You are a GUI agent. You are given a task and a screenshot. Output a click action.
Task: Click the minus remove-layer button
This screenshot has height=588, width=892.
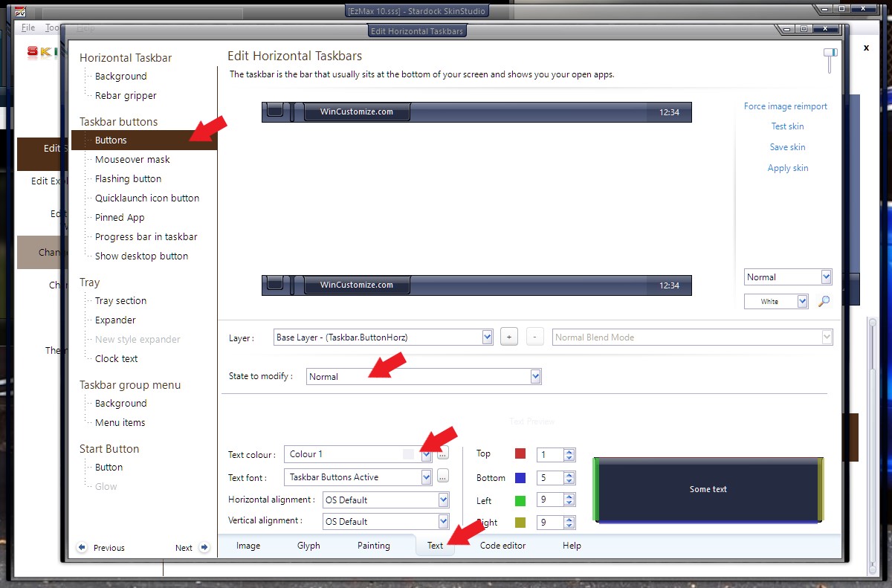click(x=535, y=337)
